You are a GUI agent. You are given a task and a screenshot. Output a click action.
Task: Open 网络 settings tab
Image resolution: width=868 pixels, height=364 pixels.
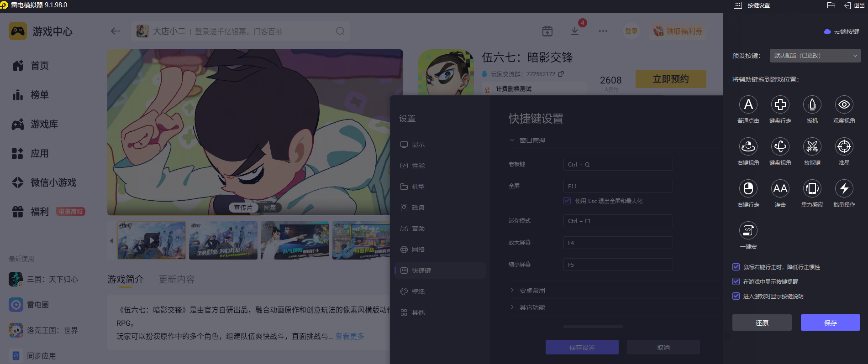coord(440,250)
